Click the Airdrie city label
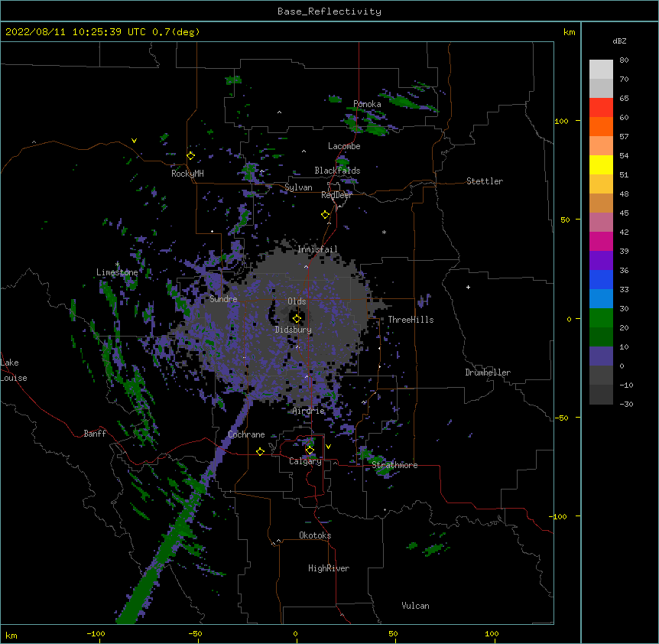 309,411
